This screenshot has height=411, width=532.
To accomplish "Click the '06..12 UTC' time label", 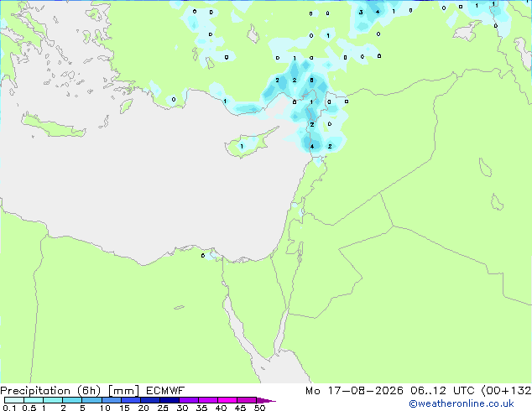I will [x=442, y=391].
